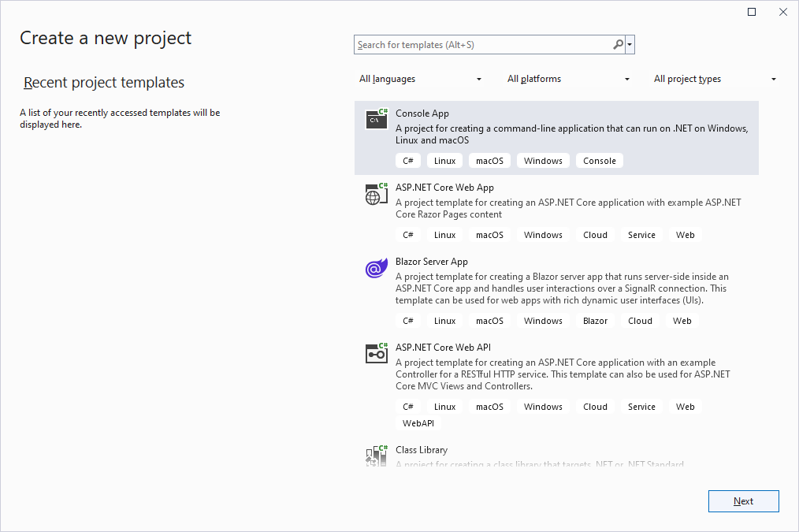Click the Console App template icon
799x532 pixels.
[377, 119]
